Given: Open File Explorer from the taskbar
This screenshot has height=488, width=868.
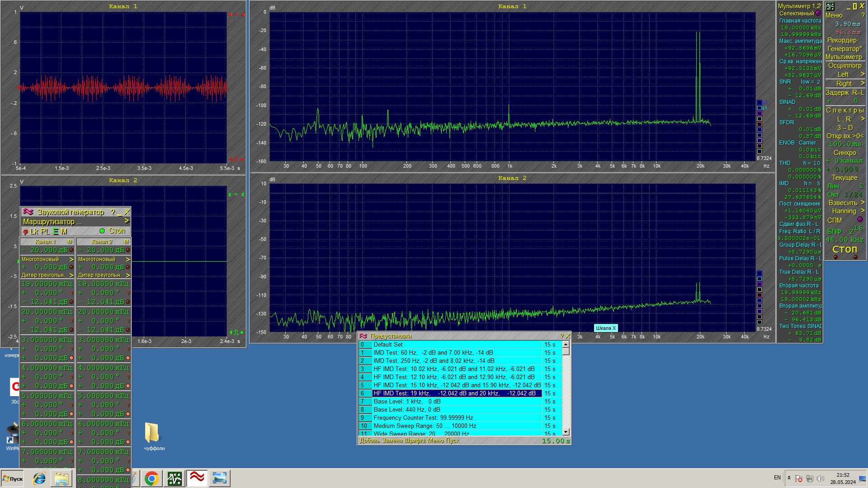Looking at the screenshot, I should 61,478.
